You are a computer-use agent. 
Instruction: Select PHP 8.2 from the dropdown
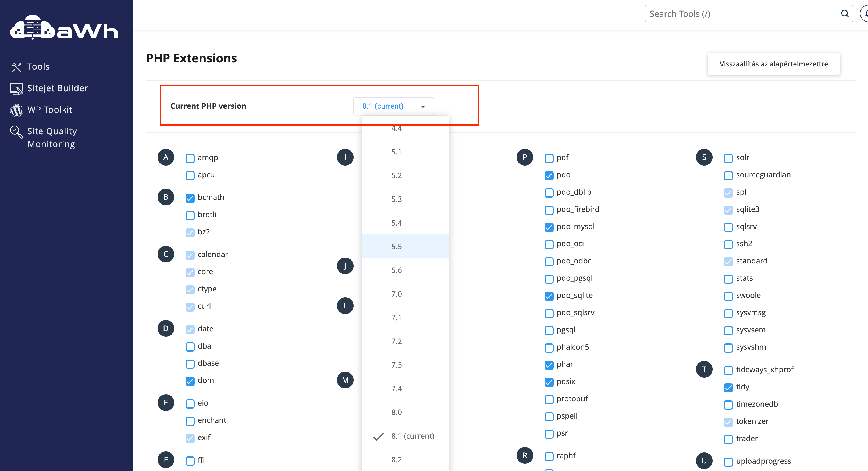click(405, 459)
